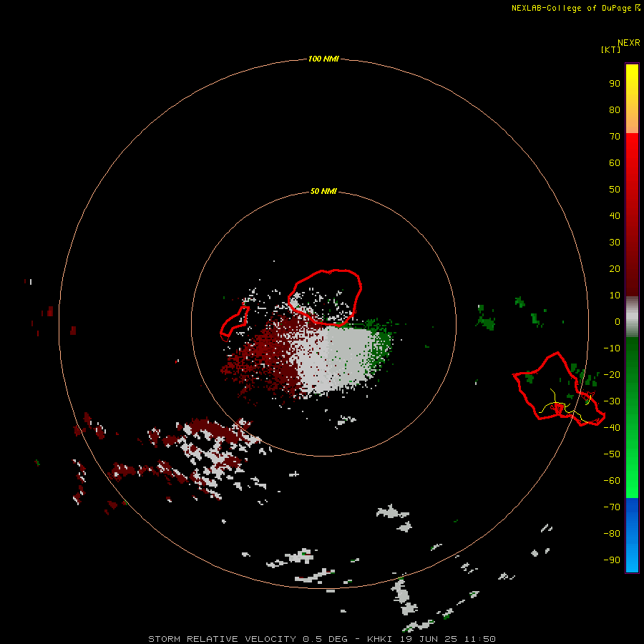Click the gray zero-velocity segment of the color bar
Screen dimensions: 644x644
(x=632, y=317)
